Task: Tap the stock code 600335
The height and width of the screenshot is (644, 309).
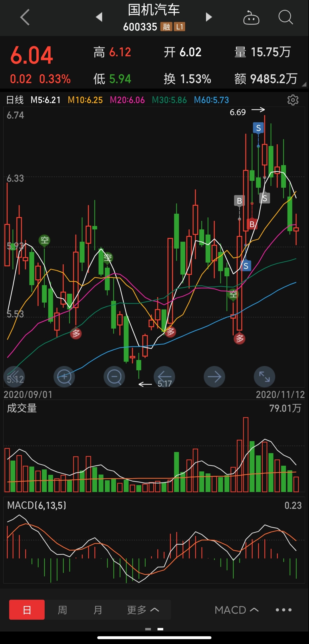Action: pyautogui.click(x=140, y=27)
